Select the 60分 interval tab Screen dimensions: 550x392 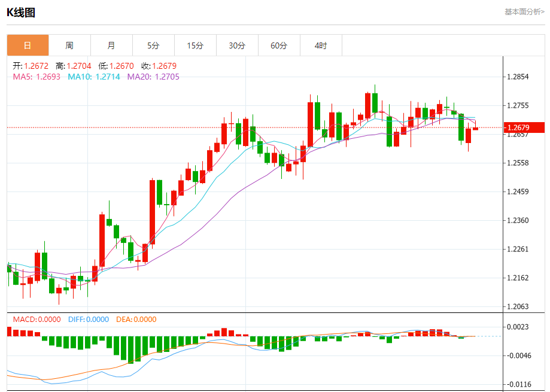pyautogui.click(x=279, y=45)
